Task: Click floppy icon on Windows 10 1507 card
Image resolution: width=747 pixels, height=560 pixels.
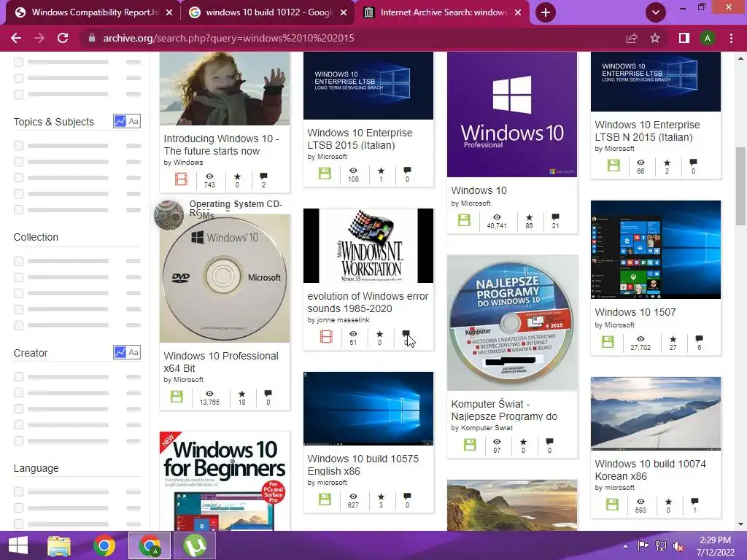Action: tap(608, 342)
